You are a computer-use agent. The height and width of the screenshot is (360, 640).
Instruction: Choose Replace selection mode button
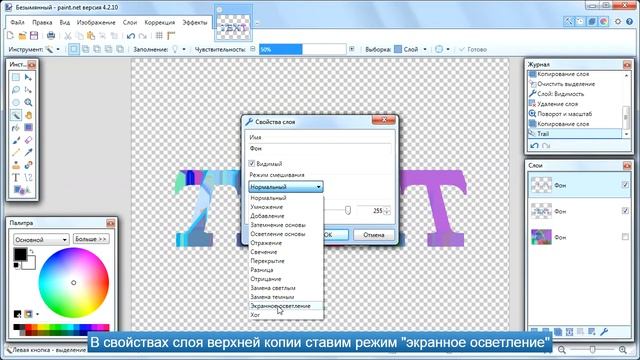click(74, 49)
